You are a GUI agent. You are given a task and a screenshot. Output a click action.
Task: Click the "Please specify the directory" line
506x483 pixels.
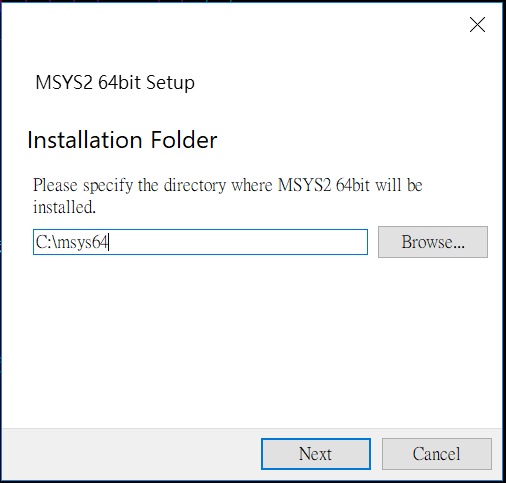click(x=228, y=185)
